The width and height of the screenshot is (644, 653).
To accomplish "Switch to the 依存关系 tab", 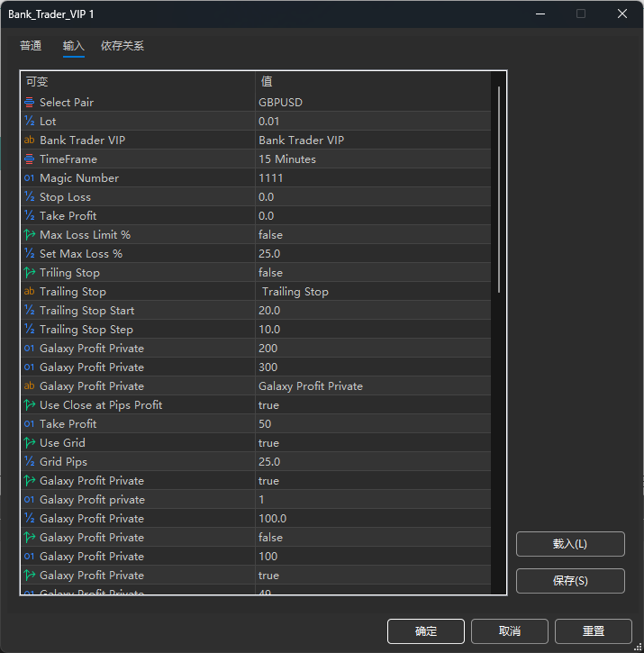I will tap(122, 46).
